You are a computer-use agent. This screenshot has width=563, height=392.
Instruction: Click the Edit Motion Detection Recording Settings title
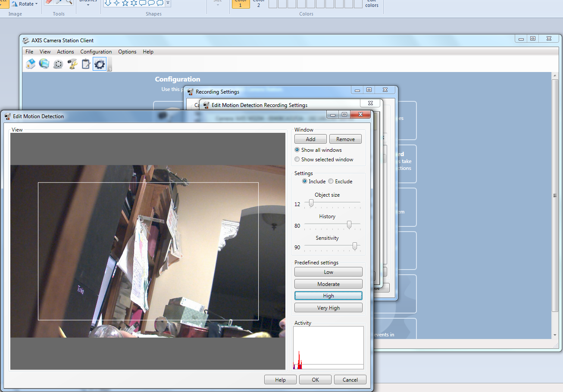click(x=260, y=105)
